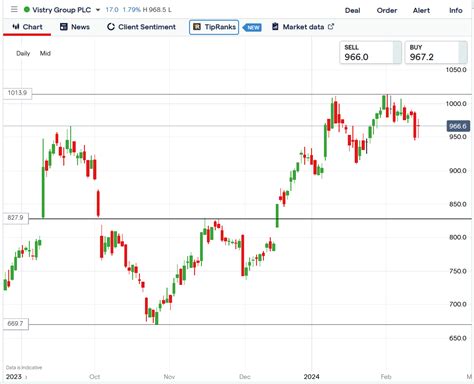Create a price Alert
Image resolution: width=474 pixels, height=384 pixels.
[x=421, y=10]
